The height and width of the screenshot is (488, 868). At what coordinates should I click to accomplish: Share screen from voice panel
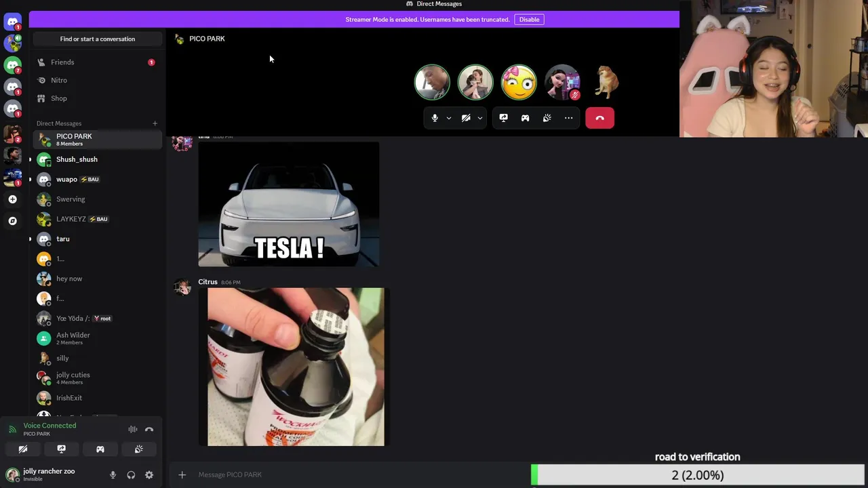(x=62, y=449)
